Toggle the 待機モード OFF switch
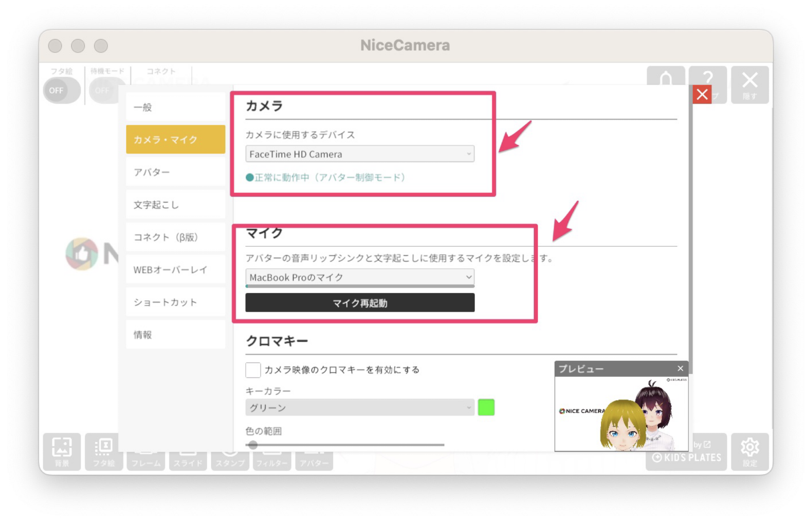This screenshot has width=812, height=523. (104, 90)
